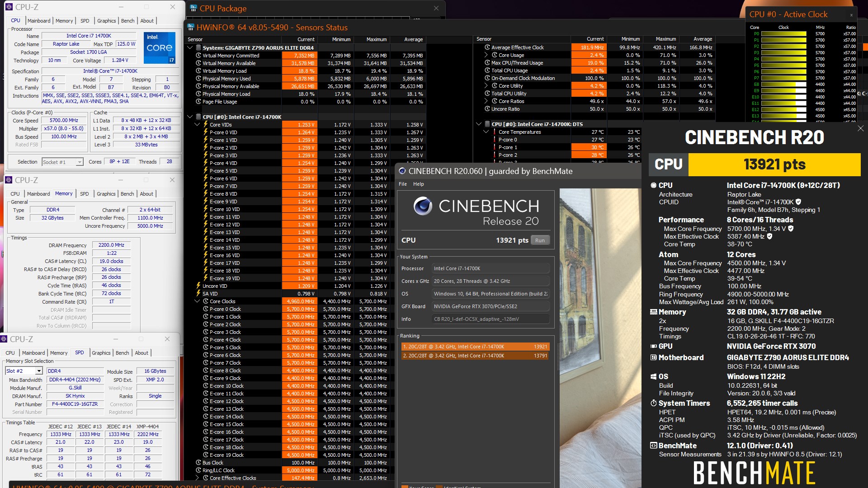Expand the Core Ratios node

pos(486,101)
